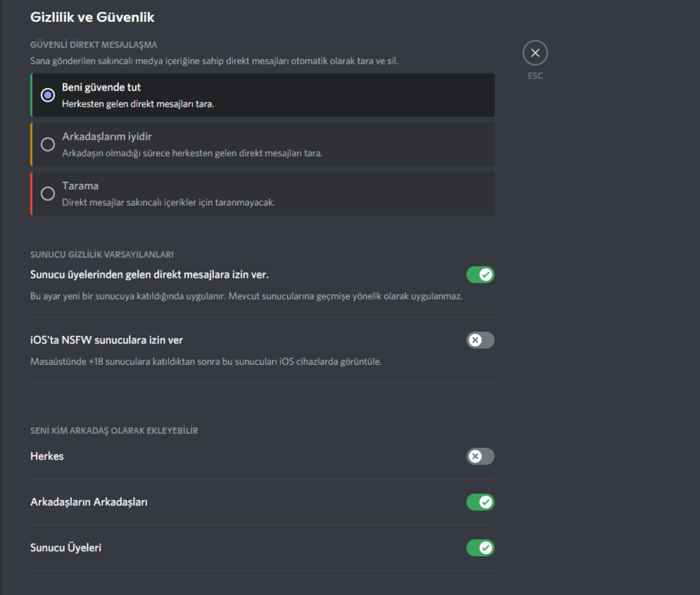Click the ESC label below the close icon

tap(535, 76)
